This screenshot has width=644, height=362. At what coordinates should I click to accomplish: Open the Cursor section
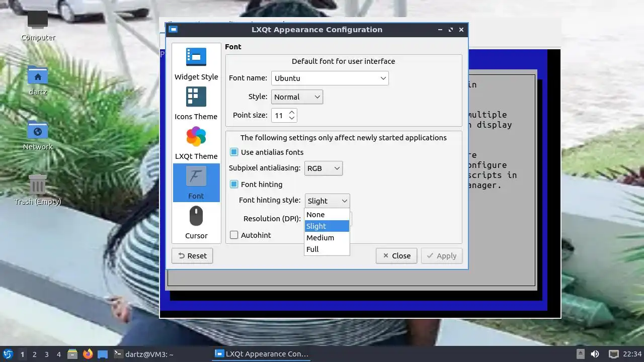(196, 222)
